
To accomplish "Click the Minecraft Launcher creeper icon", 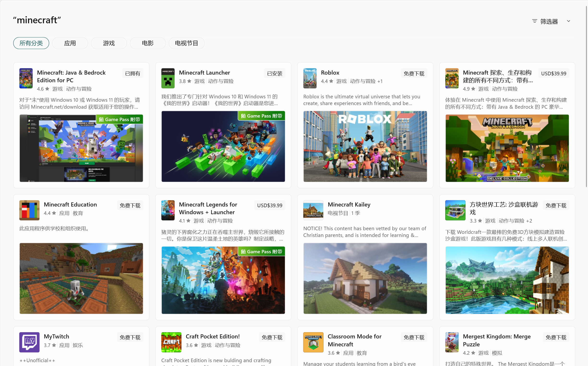I will (x=168, y=78).
